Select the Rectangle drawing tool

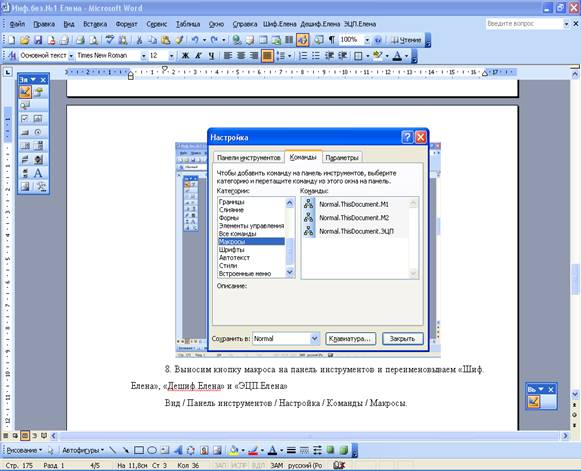click(x=139, y=450)
